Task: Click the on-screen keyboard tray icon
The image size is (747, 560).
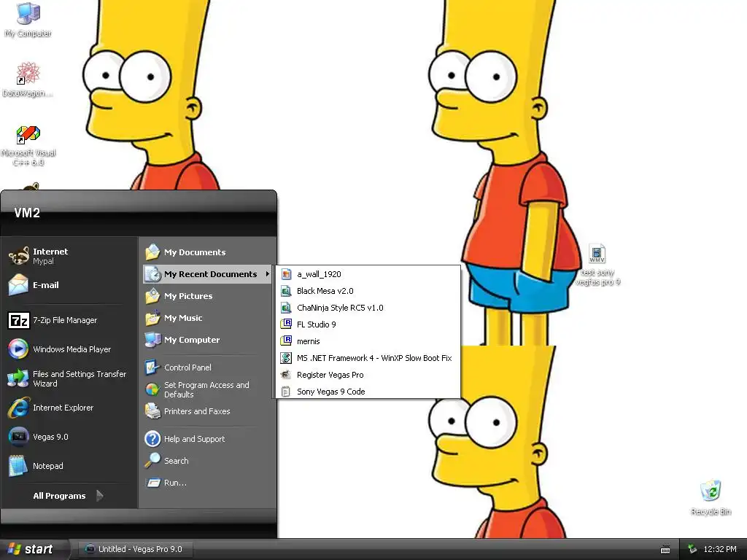Action: [665, 550]
